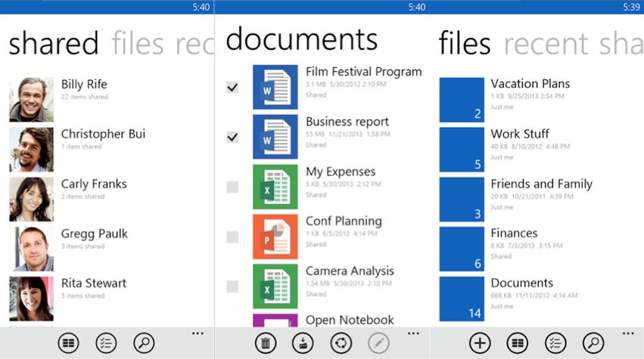Tap thumbnails view icon in files screen

(x=518, y=343)
